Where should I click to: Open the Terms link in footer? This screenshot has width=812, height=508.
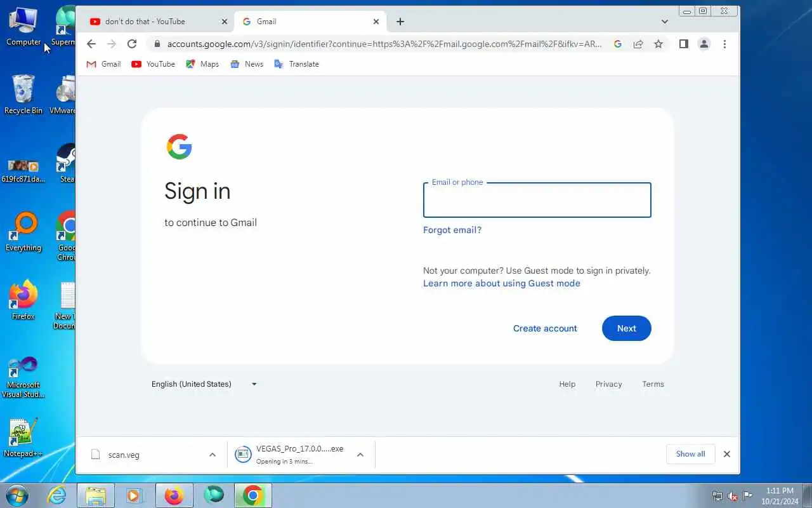(x=653, y=384)
